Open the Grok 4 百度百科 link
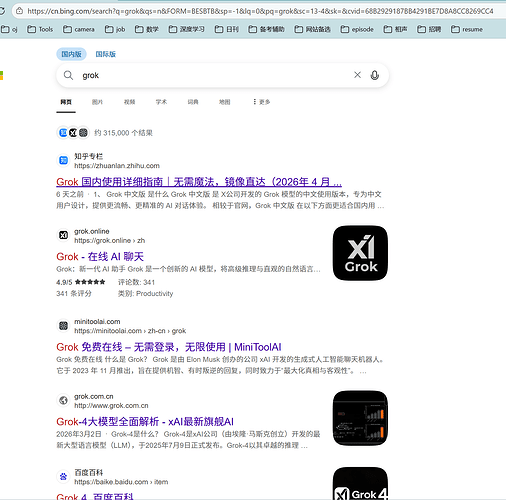 point(95,496)
